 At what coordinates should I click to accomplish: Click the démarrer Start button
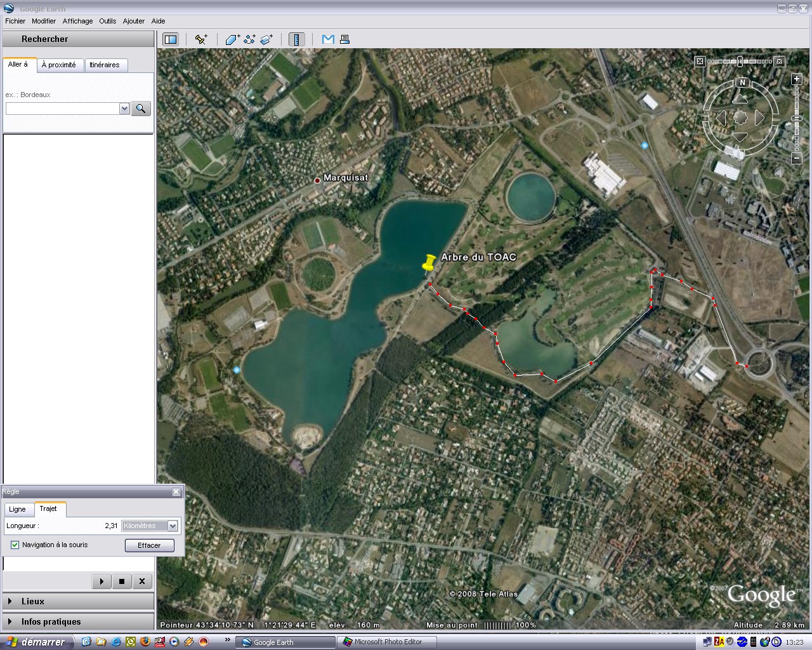click(37, 642)
